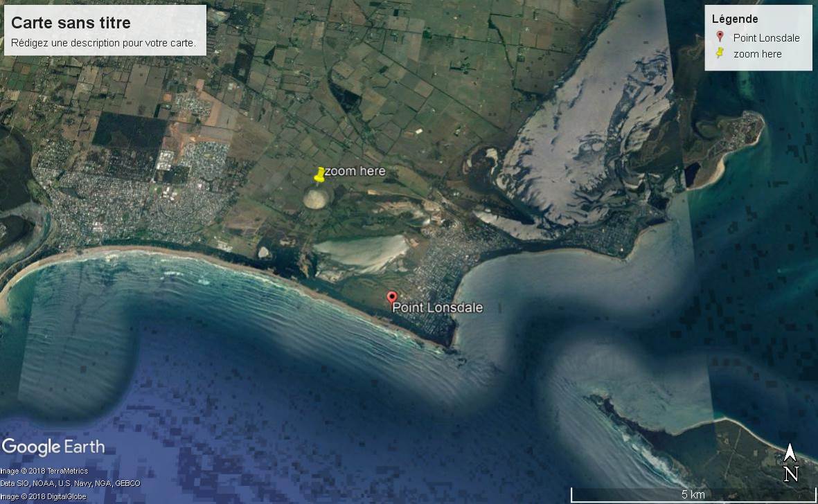
Task: Click the round pale lake below the yellow pushpin
Action: (x=317, y=198)
